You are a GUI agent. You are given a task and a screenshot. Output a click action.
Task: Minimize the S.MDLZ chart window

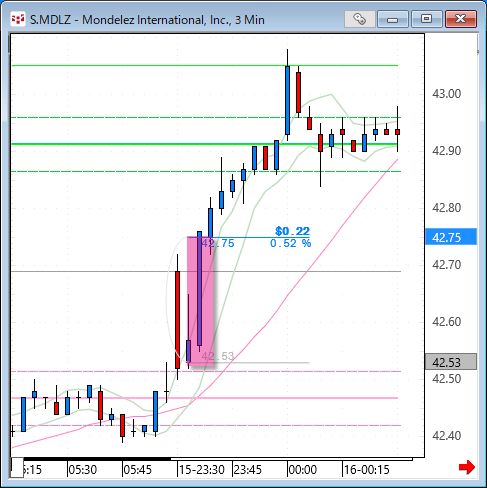(393, 19)
